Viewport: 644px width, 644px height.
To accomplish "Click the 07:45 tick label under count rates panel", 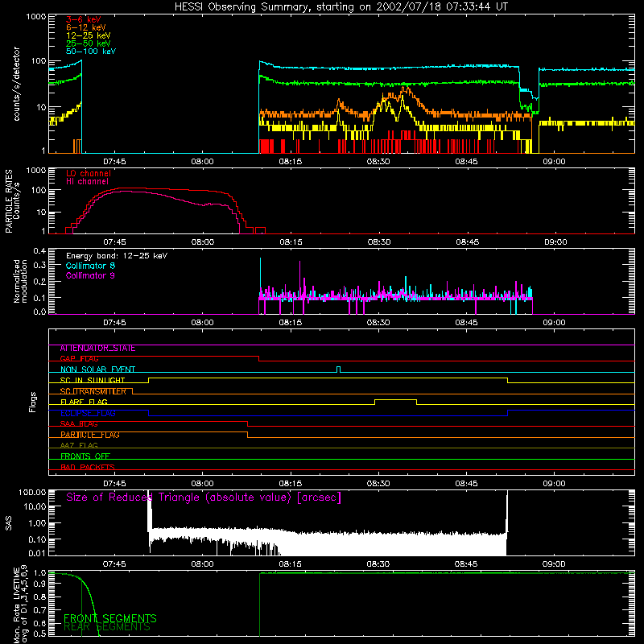I will tap(114, 162).
